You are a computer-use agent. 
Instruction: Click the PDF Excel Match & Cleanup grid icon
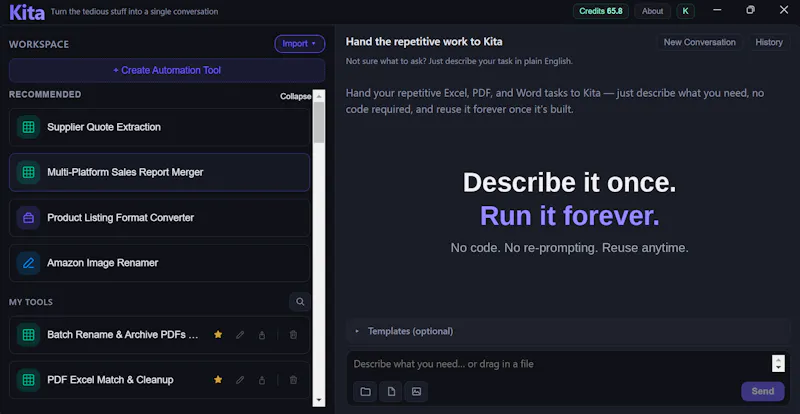29,380
